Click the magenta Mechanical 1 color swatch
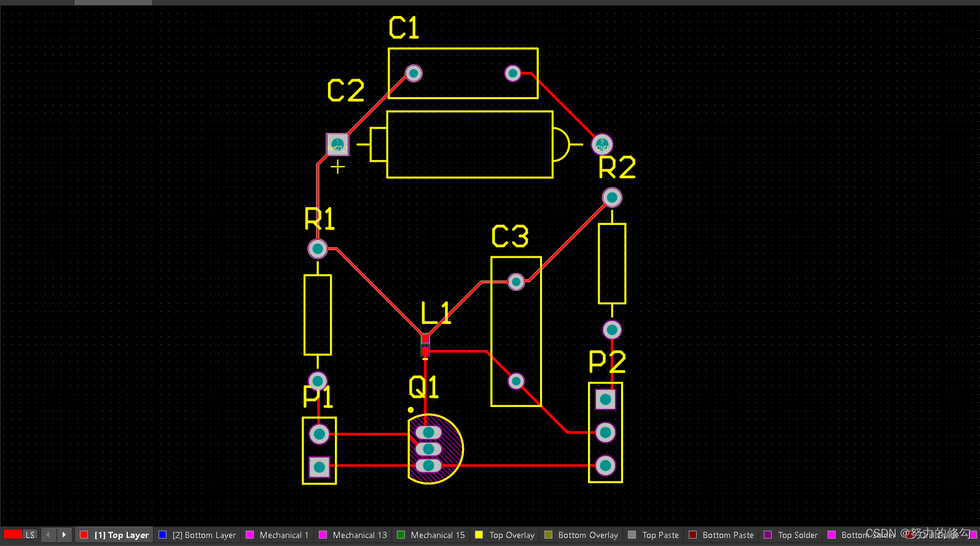 click(250, 535)
